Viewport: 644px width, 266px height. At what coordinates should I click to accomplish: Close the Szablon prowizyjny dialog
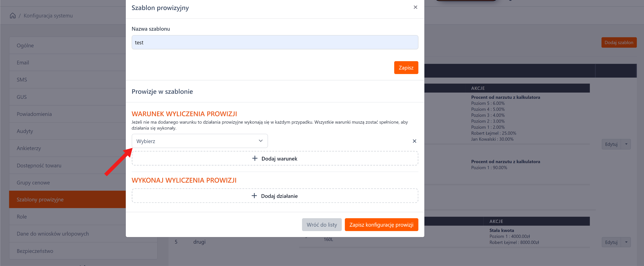[x=415, y=7]
